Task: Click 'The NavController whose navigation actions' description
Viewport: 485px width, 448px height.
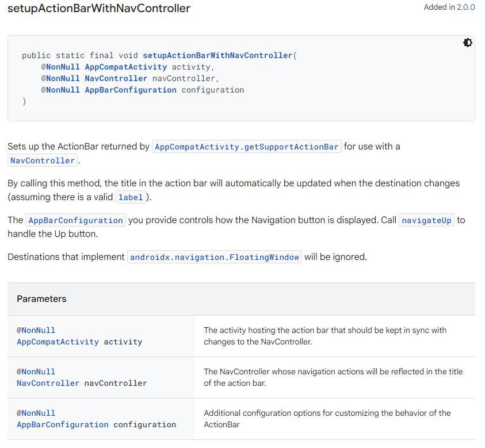Action: click(x=333, y=377)
